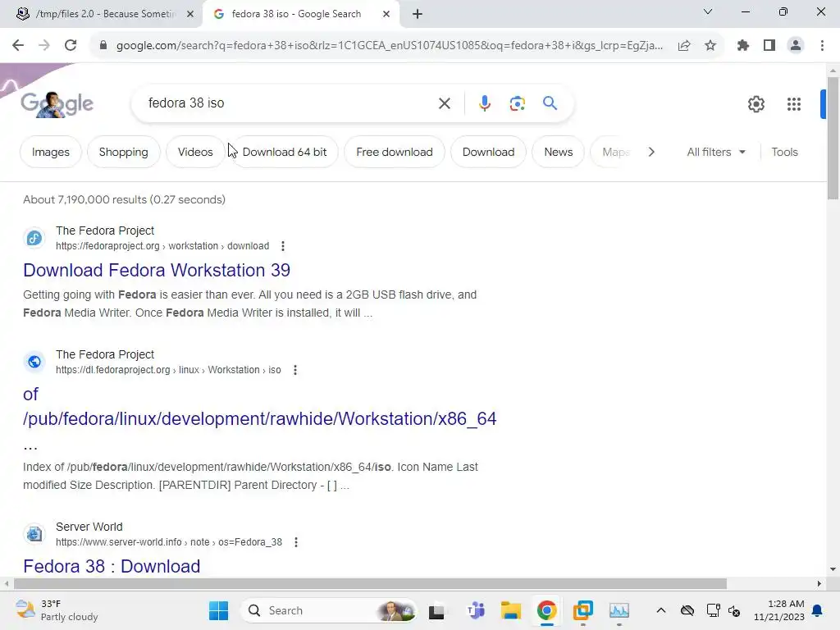Click the Google doodle logo
The height and width of the screenshot is (630, 840).
57,104
